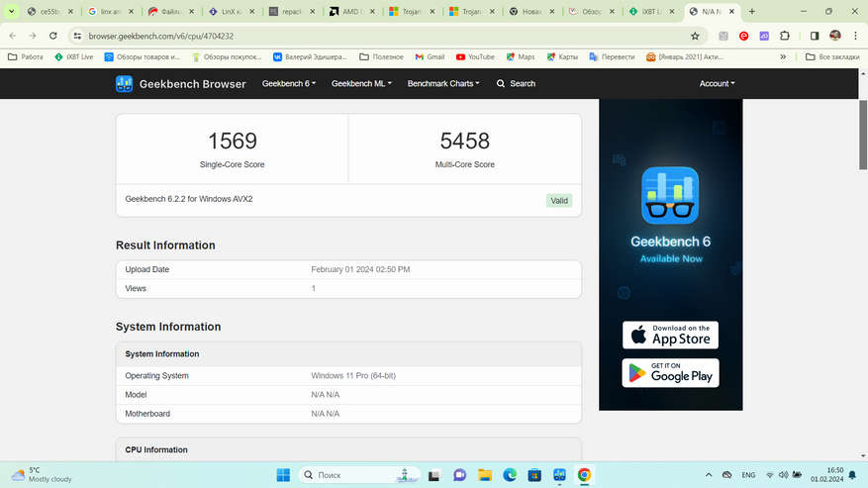The height and width of the screenshot is (488, 868).
Task: Click the App Store download badge
Action: [670, 336]
